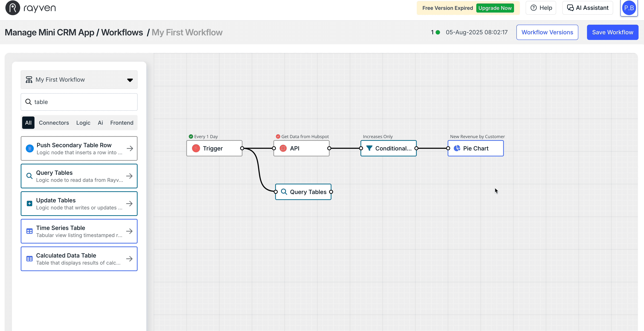Click the Pie Chart node input port

448,148
